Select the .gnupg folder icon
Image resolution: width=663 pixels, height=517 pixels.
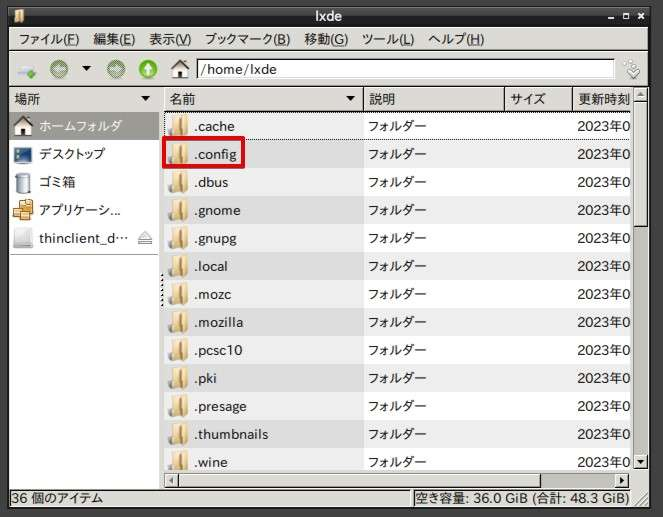coord(178,238)
